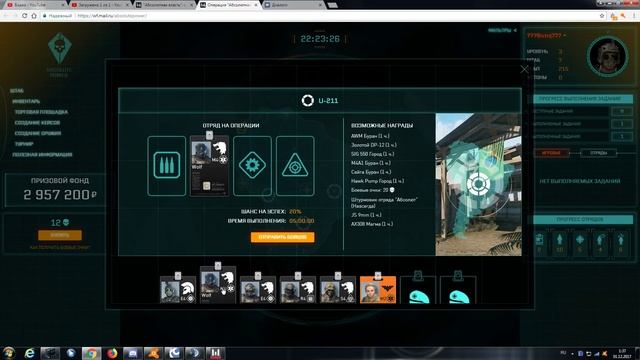Click the operation map preview image
The height and width of the screenshot is (360, 640).
coord(478,184)
